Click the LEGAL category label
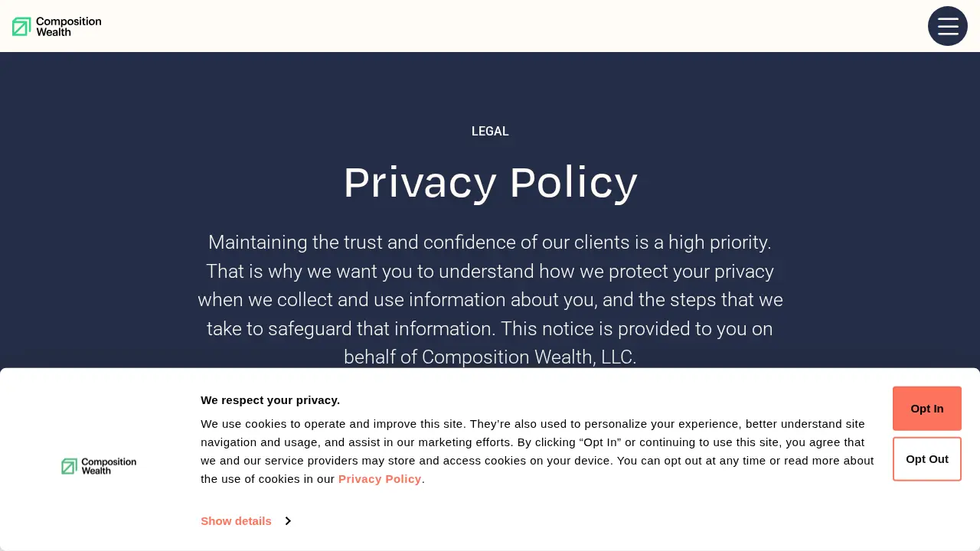The height and width of the screenshot is (551, 980). click(x=490, y=132)
